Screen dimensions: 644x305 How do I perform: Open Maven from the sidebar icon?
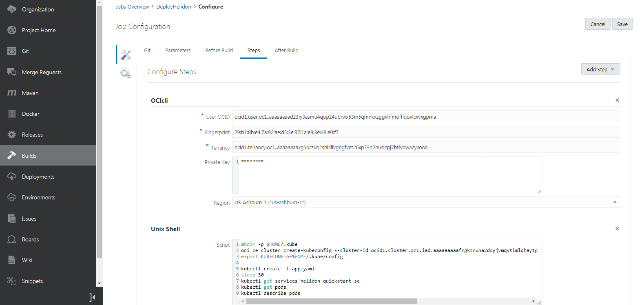12,93
